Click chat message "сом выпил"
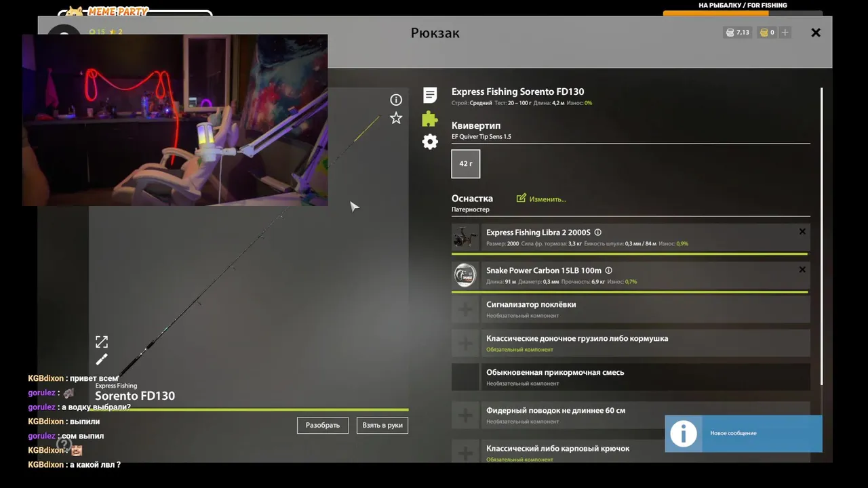 pyautogui.click(x=83, y=436)
